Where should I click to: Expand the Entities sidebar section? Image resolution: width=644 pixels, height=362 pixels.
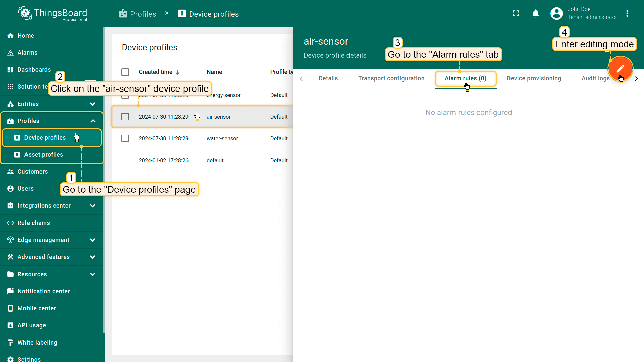click(93, 104)
